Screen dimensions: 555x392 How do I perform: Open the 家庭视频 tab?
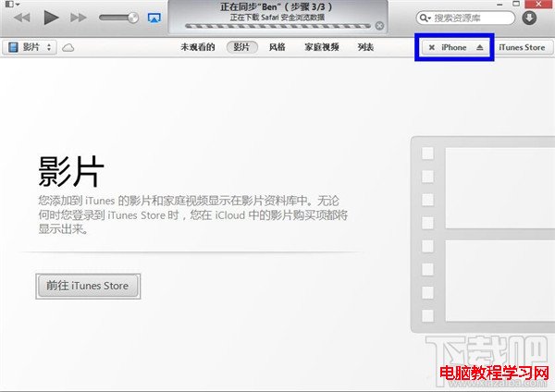(322, 47)
